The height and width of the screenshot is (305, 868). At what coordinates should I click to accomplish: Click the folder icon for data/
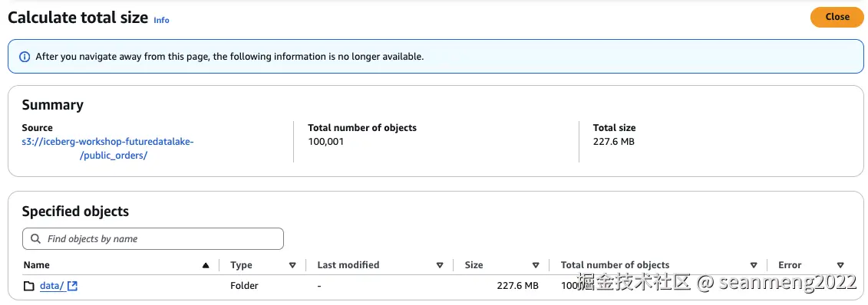(x=29, y=286)
